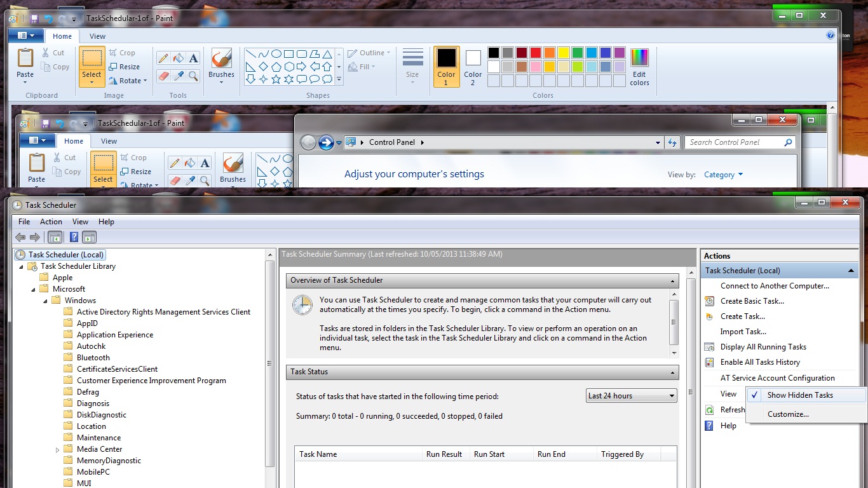Screen dimensions: 868x488
Task: Choose Customize... from the View submenu
Action: 788,414
